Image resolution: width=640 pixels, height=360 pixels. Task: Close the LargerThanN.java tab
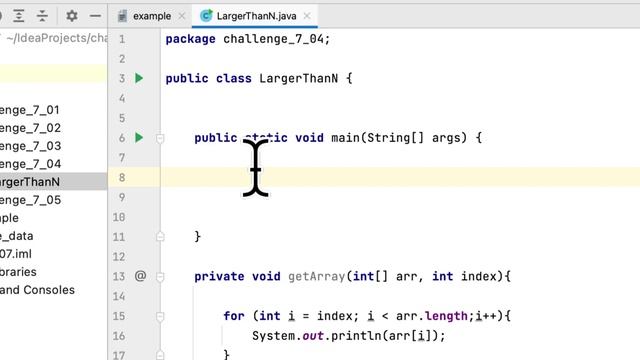(307, 16)
